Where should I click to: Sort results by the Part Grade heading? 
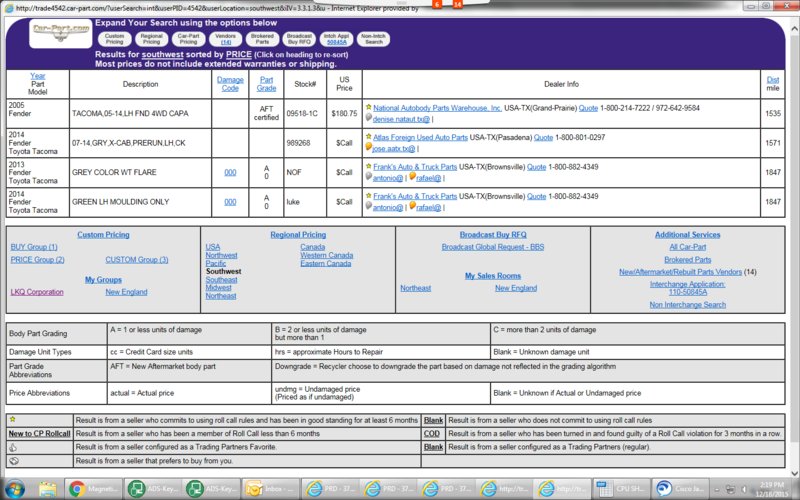(266, 84)
